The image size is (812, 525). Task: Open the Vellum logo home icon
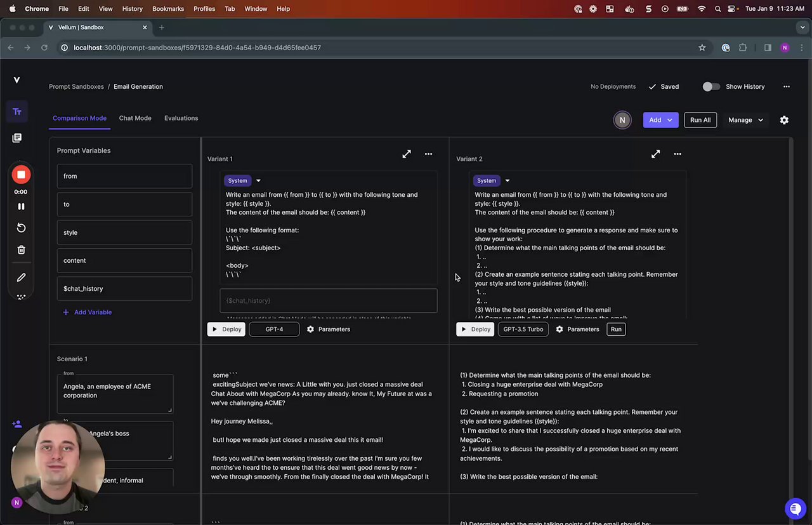tap(16, 80)
